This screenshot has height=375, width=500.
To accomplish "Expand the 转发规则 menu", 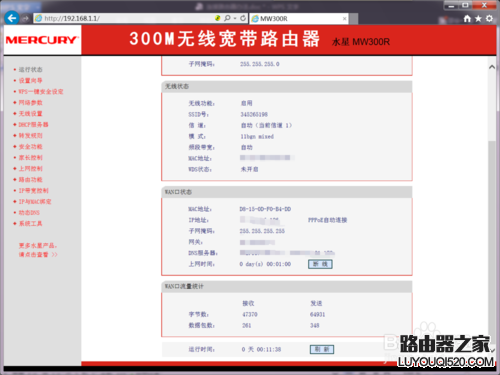I will coord(30,135).
